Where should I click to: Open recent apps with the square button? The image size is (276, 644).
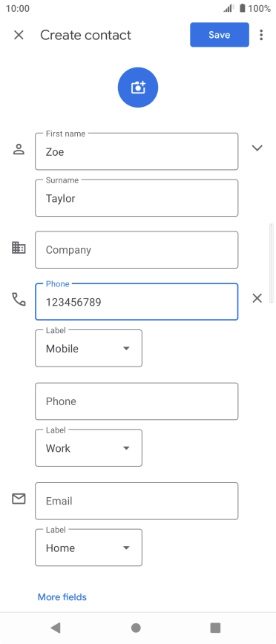[215, 628]
